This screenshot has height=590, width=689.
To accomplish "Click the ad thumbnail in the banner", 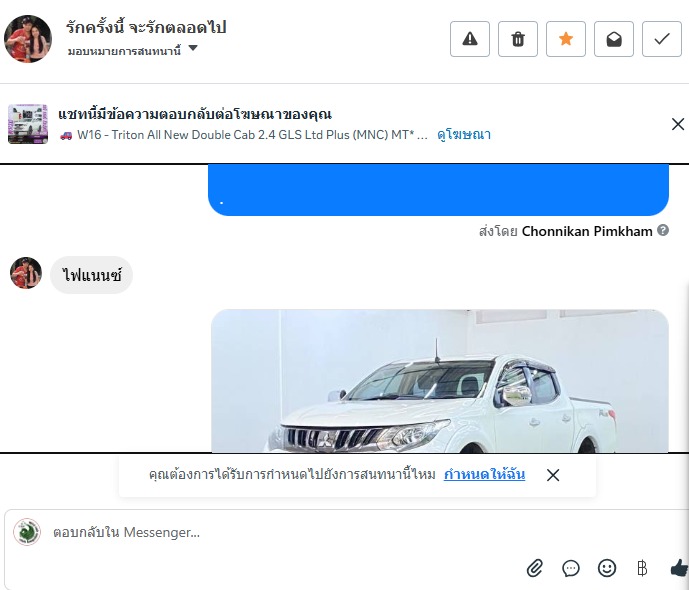I will click(x=28, y=124).
